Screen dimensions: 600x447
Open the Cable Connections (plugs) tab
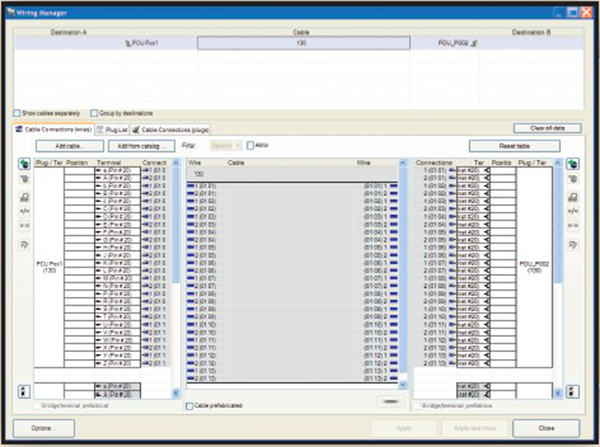(x=172, y=129)
